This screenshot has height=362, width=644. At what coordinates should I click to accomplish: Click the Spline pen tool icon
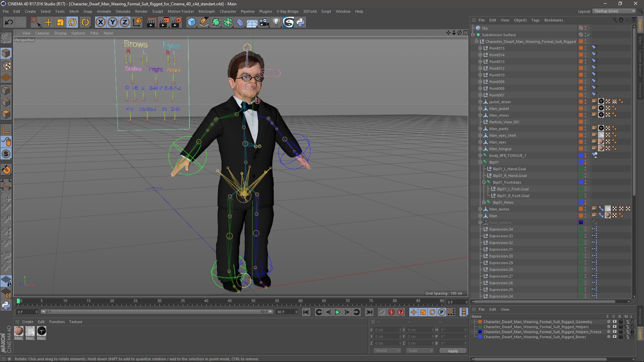(204, 22)
